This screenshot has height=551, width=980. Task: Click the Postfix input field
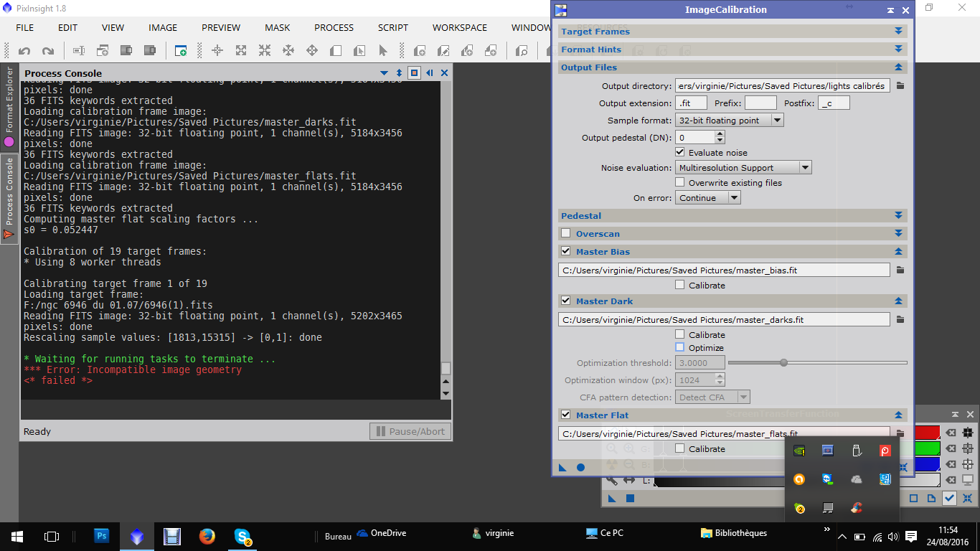coord(834,103)
